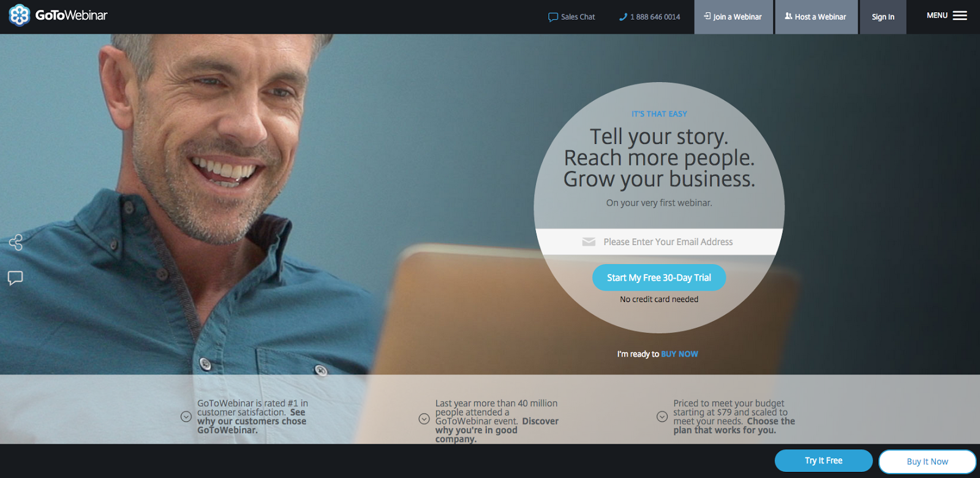This screenshot has height=478, width=980.
Task: Click the envelope icon in email field
Action: (589, 242)
